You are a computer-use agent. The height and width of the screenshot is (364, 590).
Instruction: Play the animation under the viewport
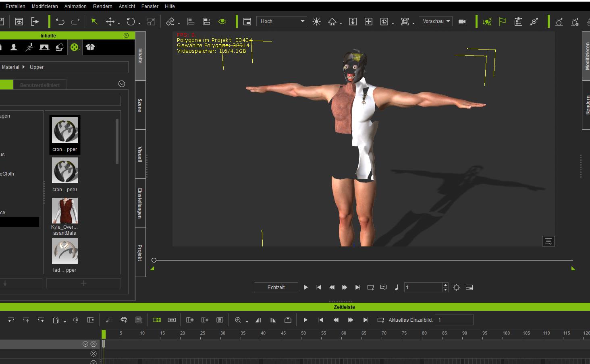pyautogui.click(x=306, y=287)
